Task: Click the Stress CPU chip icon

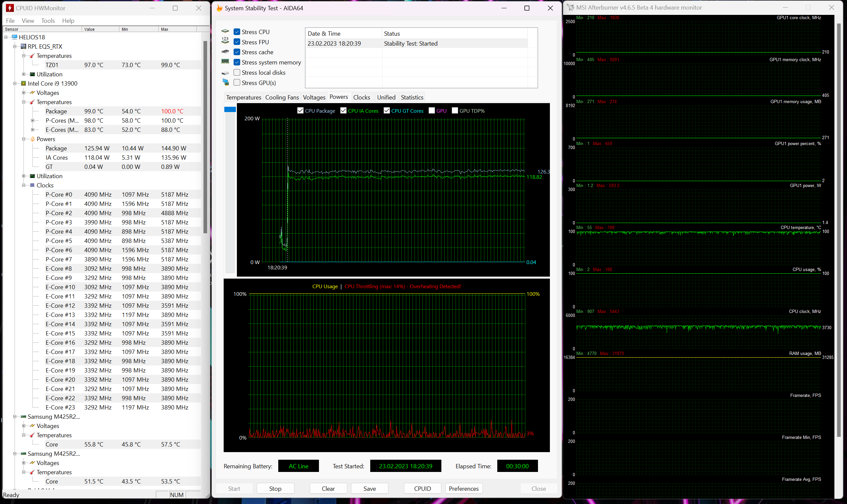Action: point(225,32)
